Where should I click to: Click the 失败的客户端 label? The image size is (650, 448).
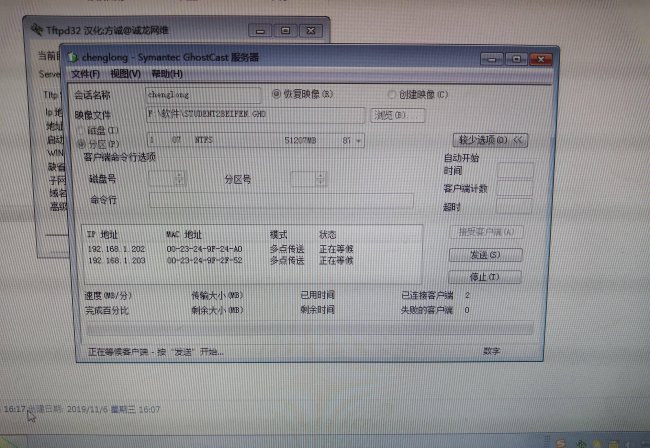click(426, 310)
